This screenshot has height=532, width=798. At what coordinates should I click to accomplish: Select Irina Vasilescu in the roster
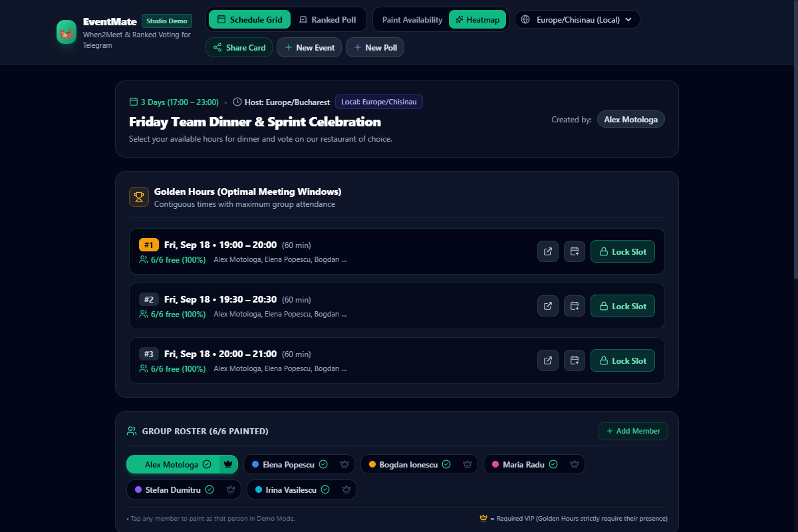(292, 489)
